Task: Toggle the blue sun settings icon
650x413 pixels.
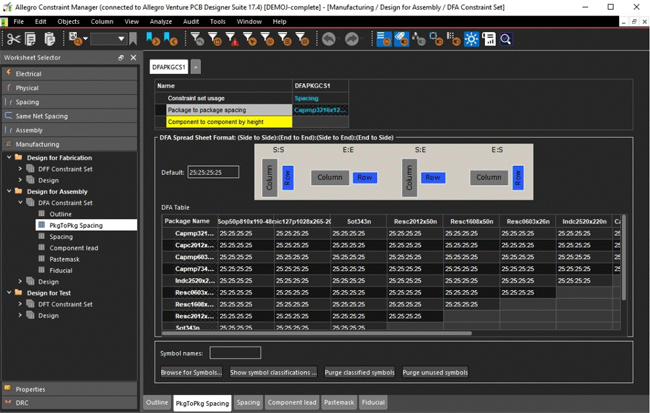Action: tap(471, 39)
